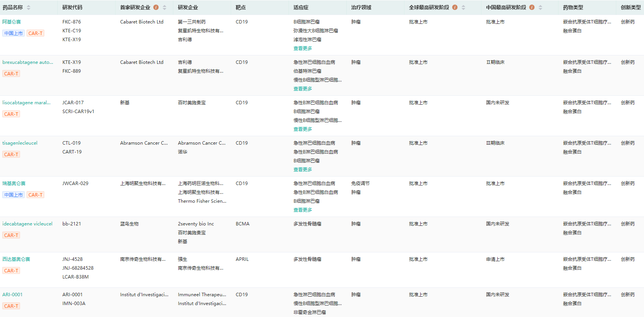Click the company "2seventy bio Inc"
The image size is (644, 317).
coord(196,224)
